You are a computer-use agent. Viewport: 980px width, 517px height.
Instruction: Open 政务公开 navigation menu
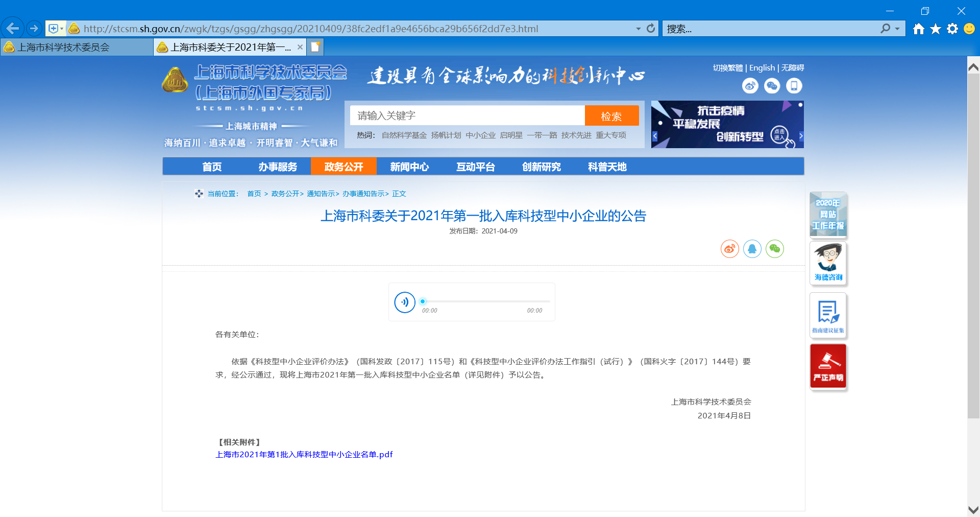click(x=344, y=167)
